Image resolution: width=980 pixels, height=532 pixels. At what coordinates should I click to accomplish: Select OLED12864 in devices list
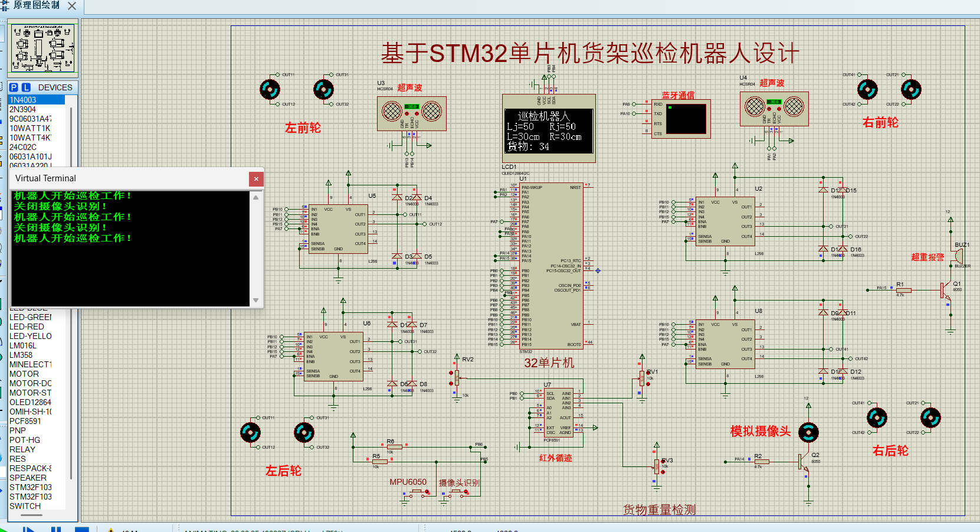point(37,402)
